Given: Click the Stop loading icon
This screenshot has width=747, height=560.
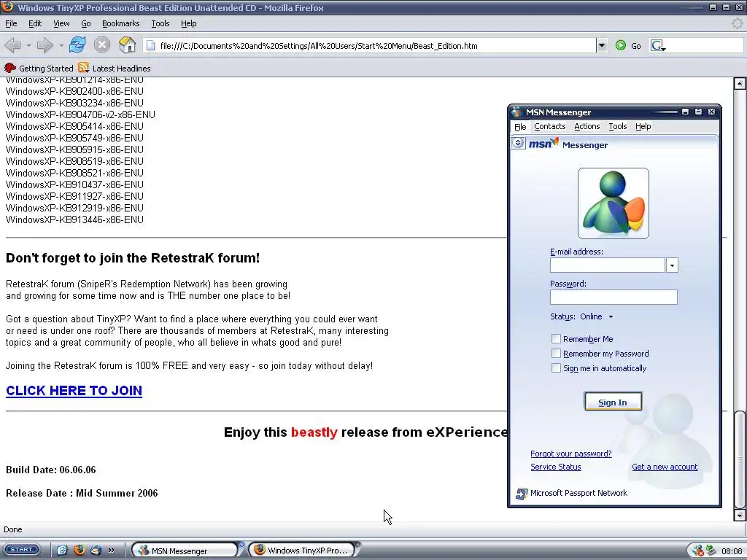Looking at the screenshot, I should pos(102,45).
